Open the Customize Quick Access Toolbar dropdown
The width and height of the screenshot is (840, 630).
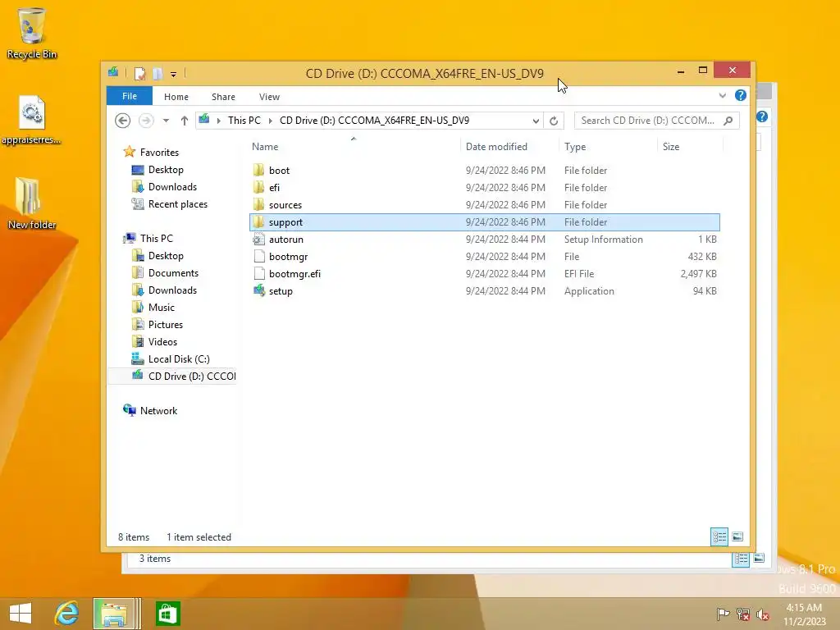click(x=174, y=74)
